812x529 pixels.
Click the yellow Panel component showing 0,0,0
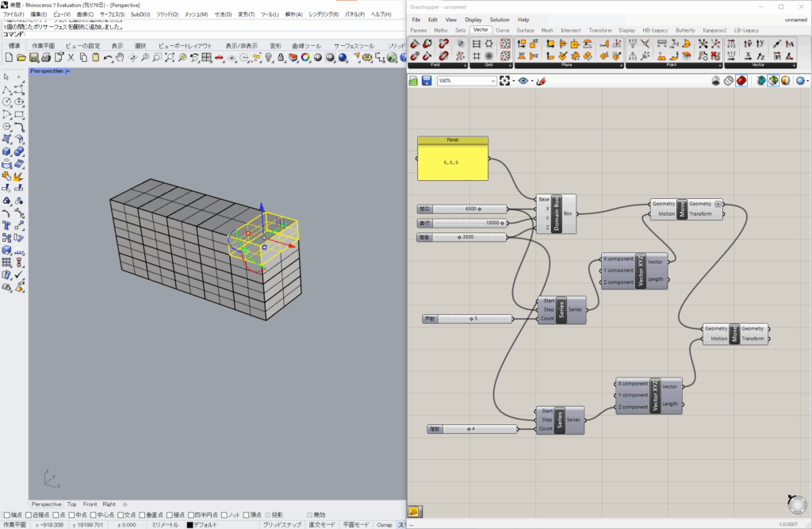click(453, 162)
